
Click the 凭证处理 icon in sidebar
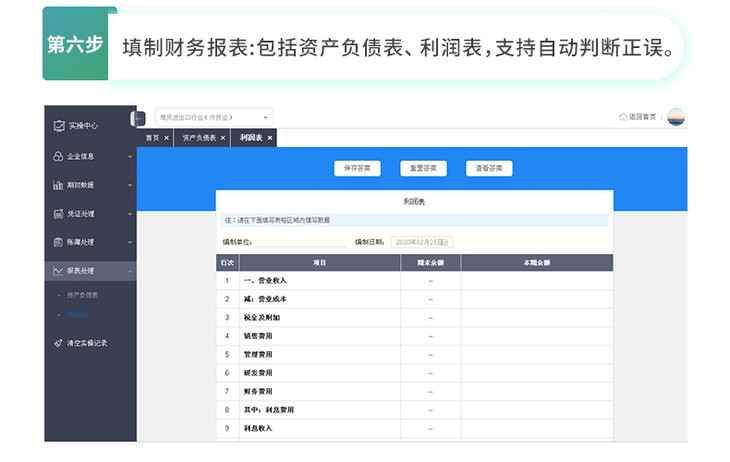[58, 213]
